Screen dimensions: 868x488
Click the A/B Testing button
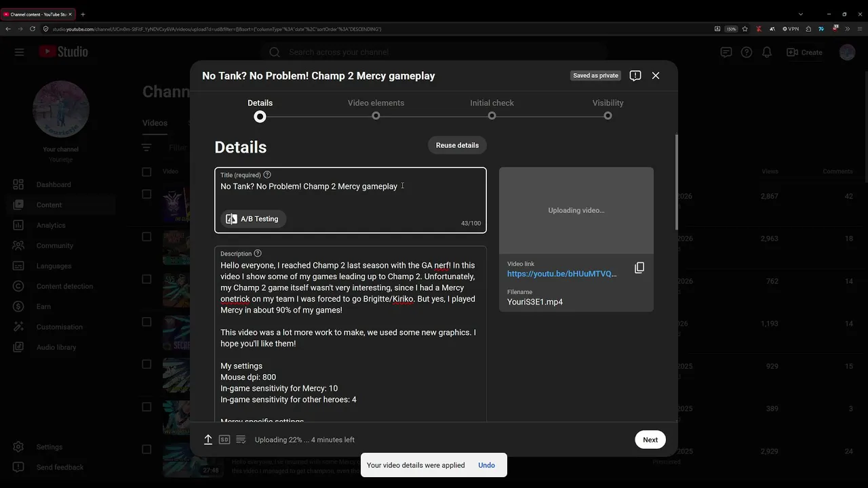click(254, 219)
